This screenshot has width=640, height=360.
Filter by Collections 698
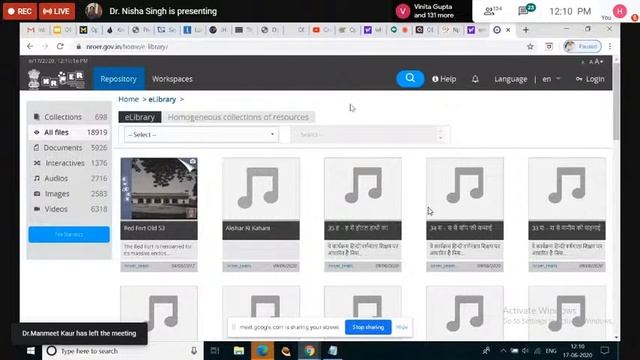click(69, 117)
